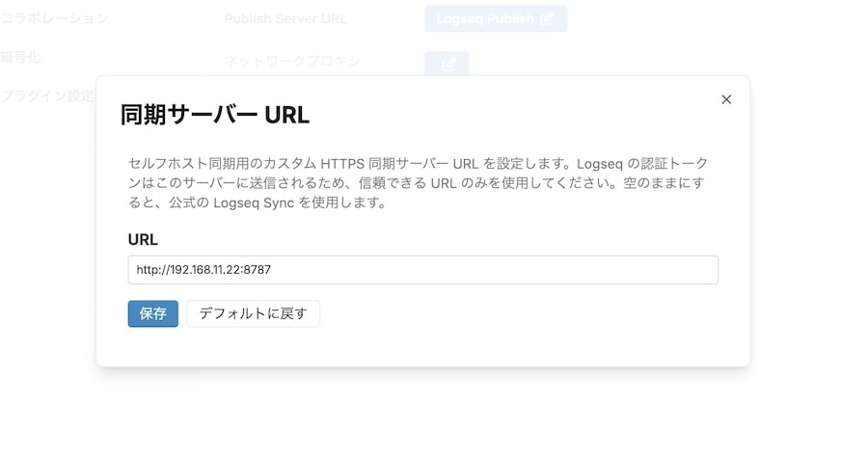Open the ネットワークプロキシ edit icon button

click(448, 63)
